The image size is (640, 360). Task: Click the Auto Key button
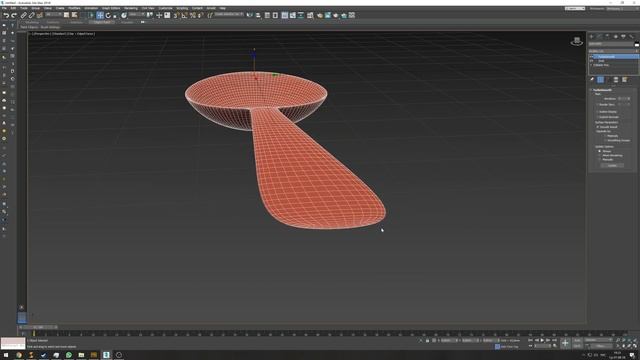[x=578, y=340]
